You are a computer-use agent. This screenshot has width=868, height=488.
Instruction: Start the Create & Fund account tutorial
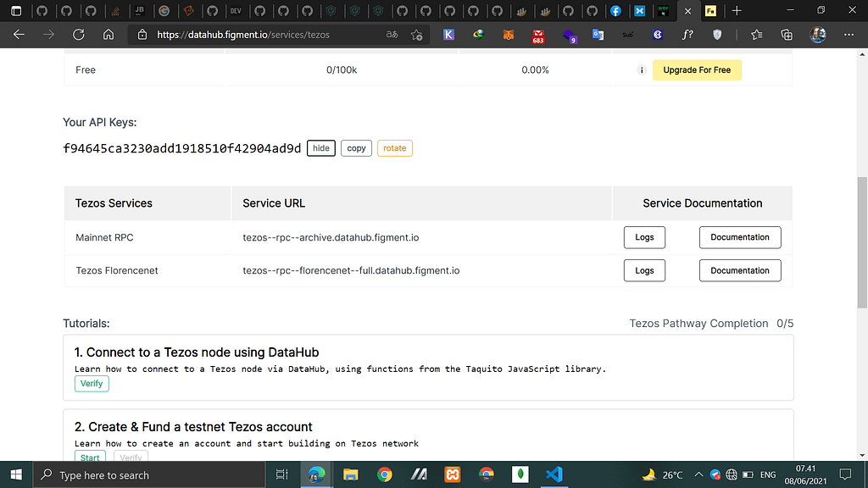click(x=90, y=457)
